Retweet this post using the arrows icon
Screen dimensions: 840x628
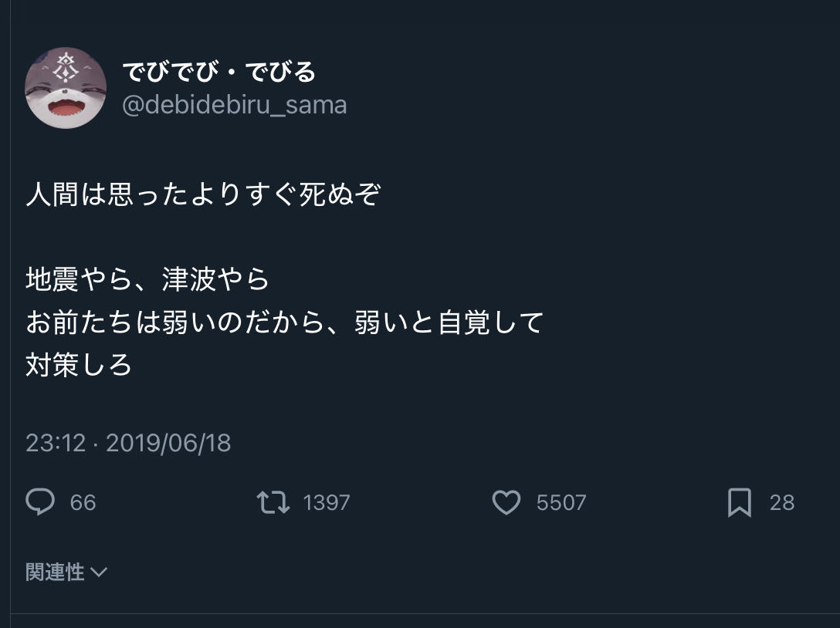[x=273, y=503]
